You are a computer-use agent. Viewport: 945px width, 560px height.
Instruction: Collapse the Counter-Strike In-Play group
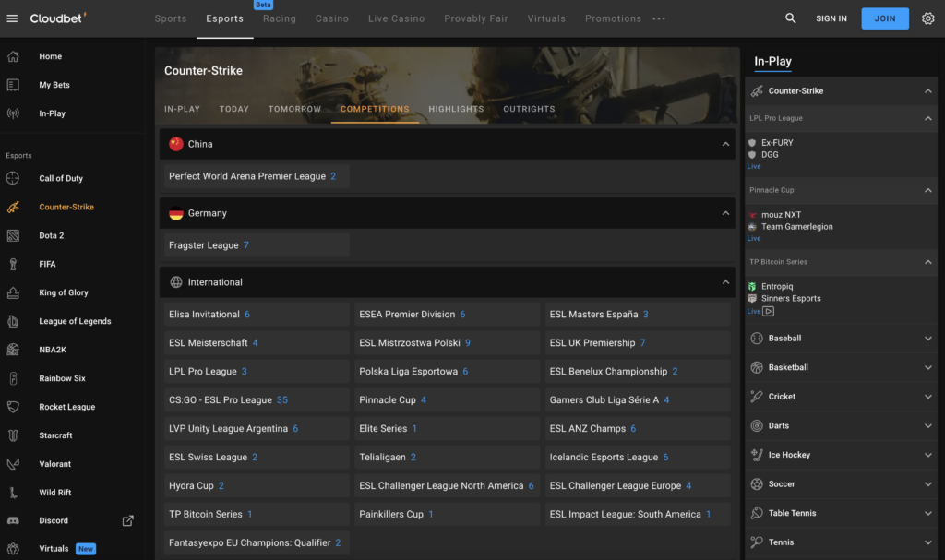pyautogui.click(x=927, y=91)
